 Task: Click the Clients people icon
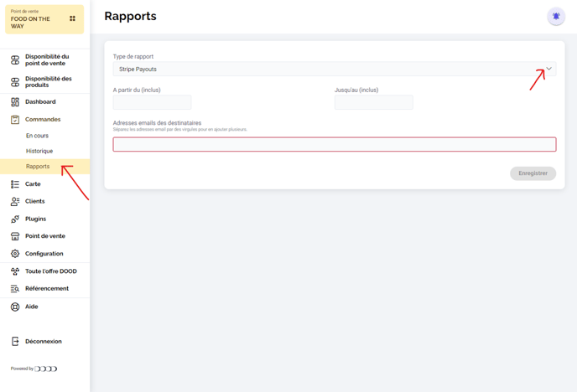pos(15,202)
